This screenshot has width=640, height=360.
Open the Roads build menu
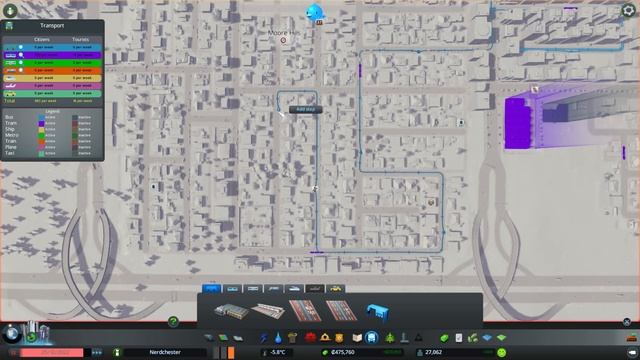[x=209, y=338]
